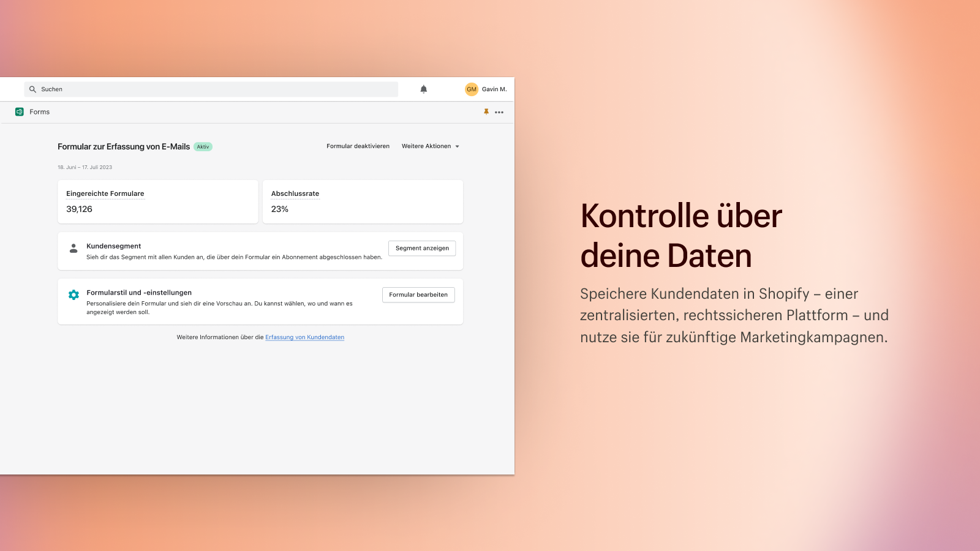This screenshot has height=551, width=980.
Task: Click the 23% completion value
Action: click(280, 209)
